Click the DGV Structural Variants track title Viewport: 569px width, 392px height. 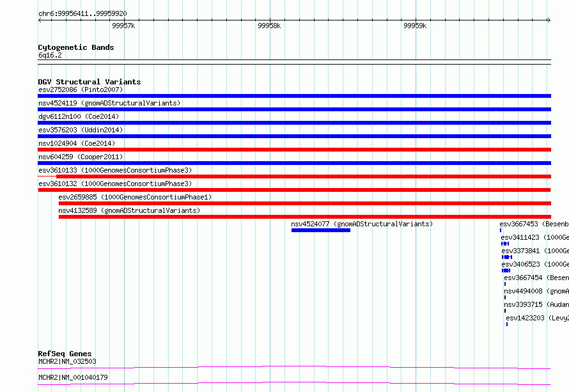point(90,82)
